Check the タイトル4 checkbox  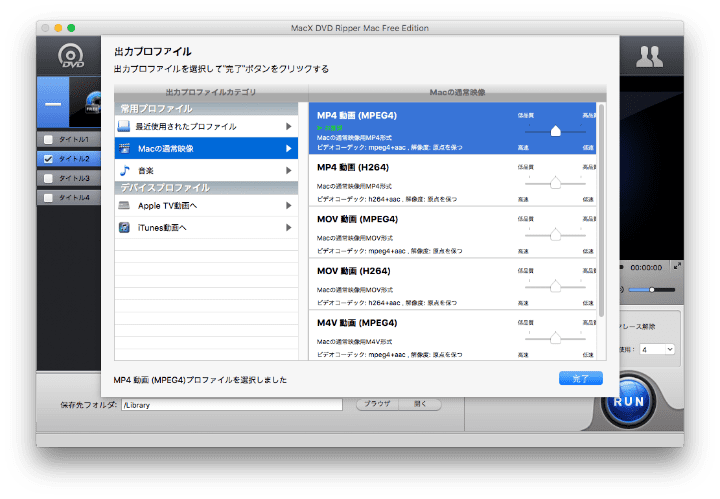tap(48, 198)
